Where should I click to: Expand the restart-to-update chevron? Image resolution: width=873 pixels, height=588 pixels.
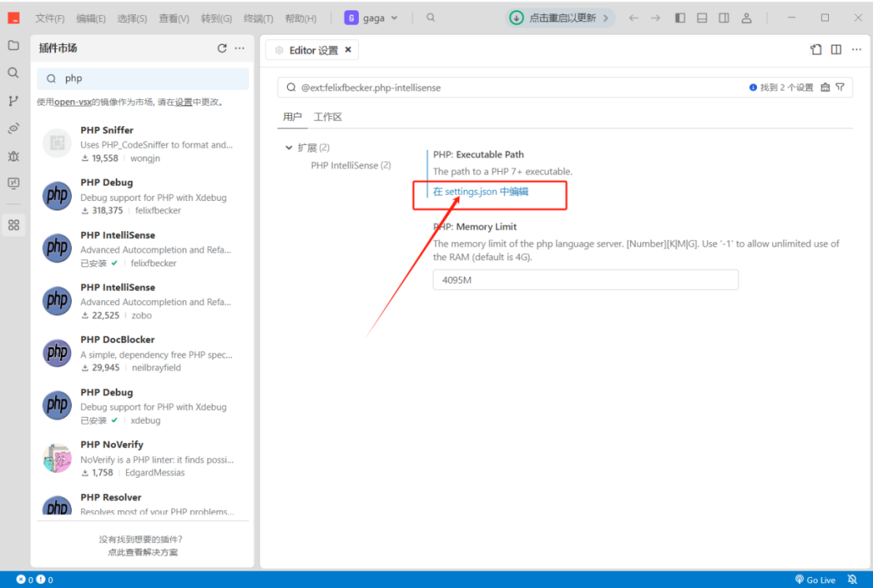[x=606, y=18]
